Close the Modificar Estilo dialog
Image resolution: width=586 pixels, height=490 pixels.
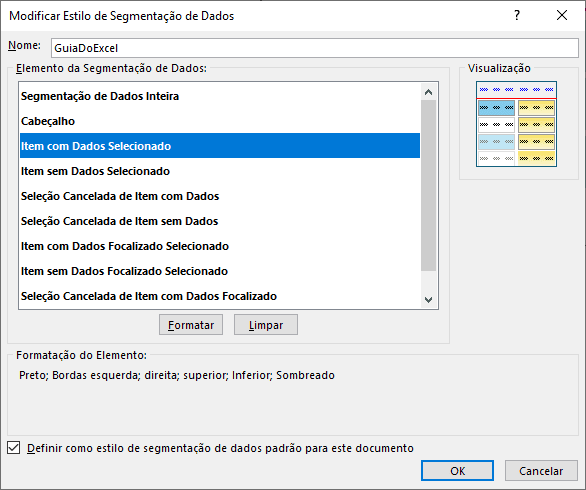562,15
